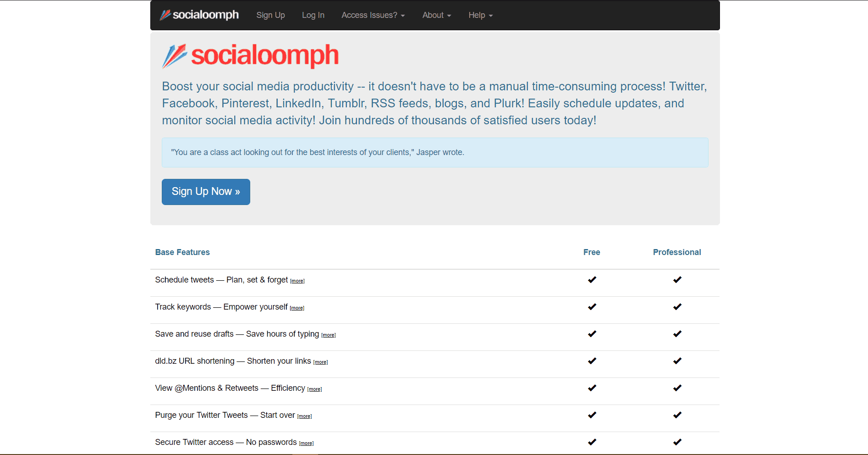Open more link for Purge your Twitter Tweets
The image size is (868, 455).
click(x=304, y=416)
